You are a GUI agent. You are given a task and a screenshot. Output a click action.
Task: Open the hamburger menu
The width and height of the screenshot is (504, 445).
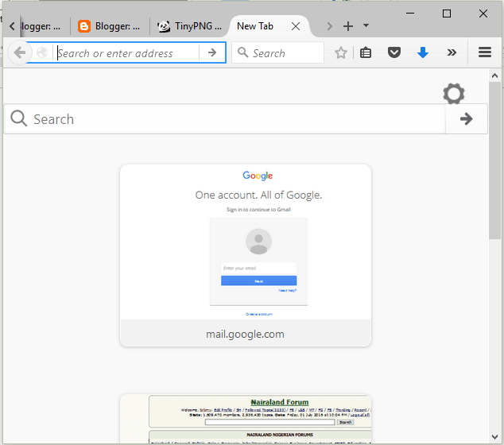485,52
